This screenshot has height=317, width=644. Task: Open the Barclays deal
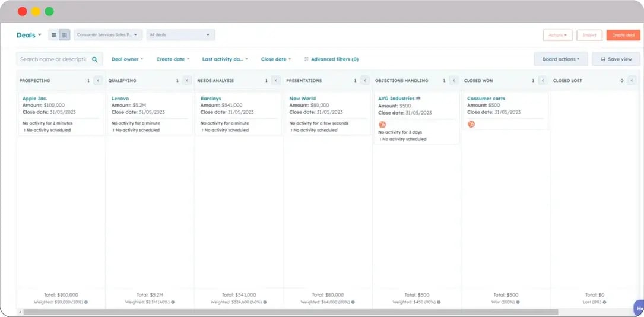211,99
